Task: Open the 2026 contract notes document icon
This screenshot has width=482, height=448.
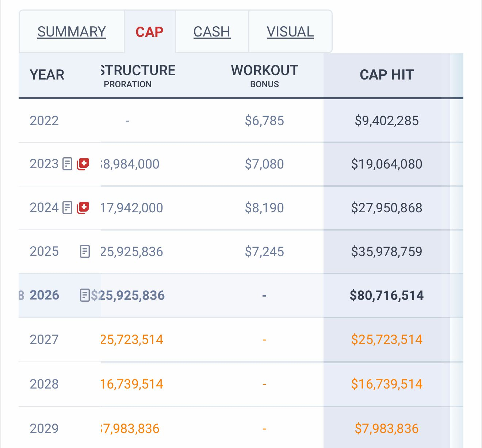Action: 85,295
